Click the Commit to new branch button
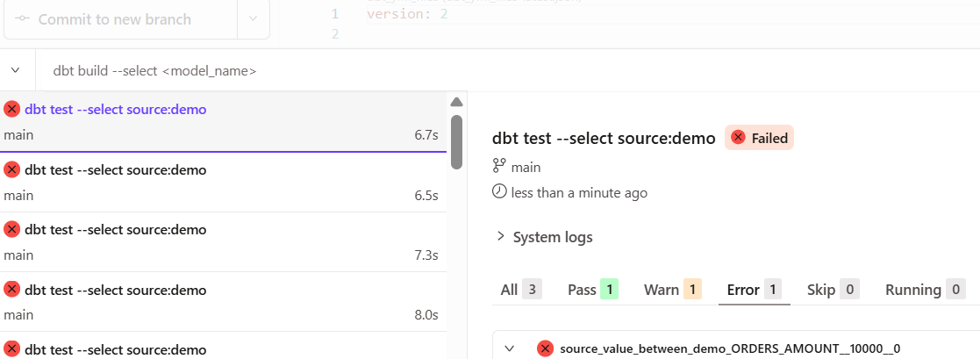Screen dimensions: 980x359 (120, 18)
